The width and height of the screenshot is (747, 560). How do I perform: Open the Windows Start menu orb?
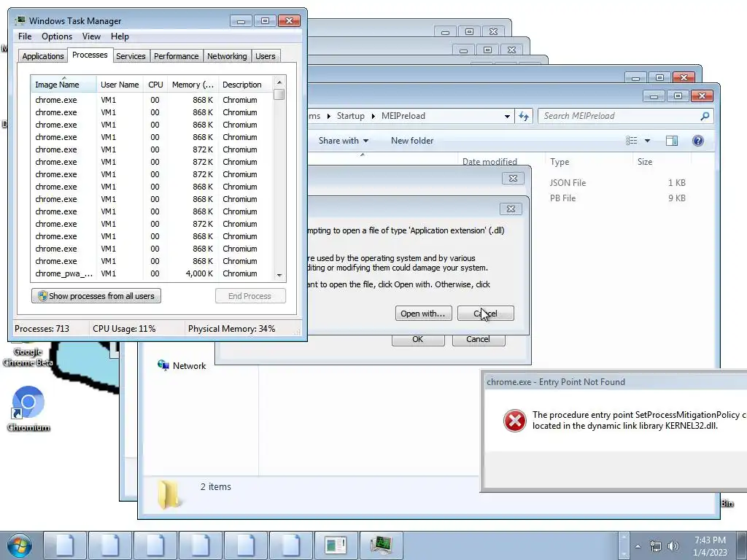click(x=19, y=545)
